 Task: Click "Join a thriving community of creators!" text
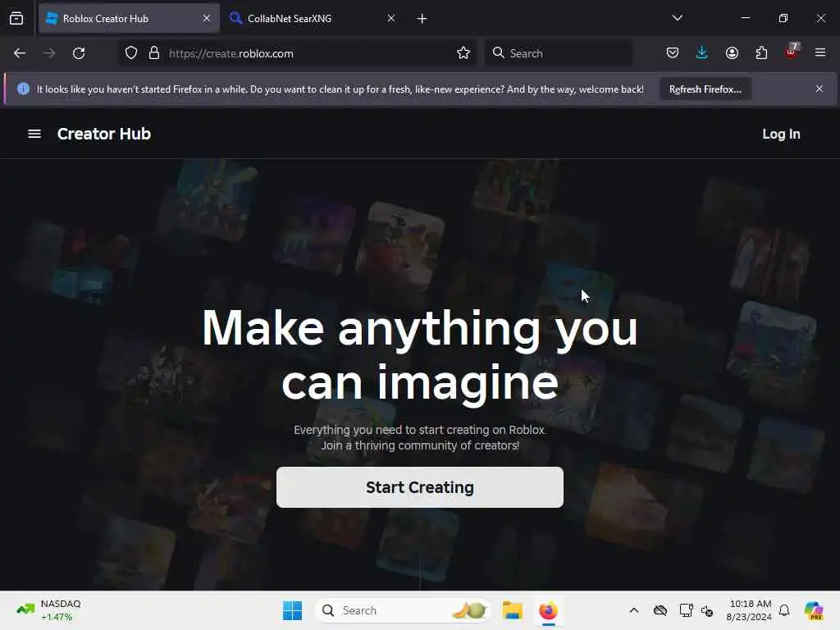[420, 445]
